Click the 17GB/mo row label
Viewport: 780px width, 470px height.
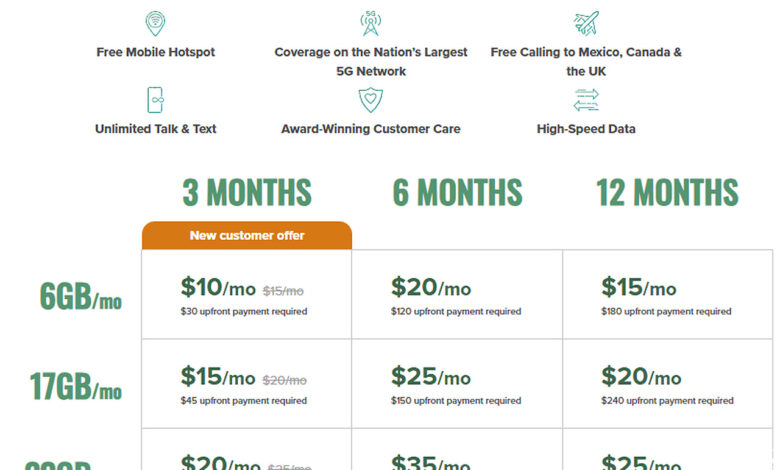(x=76, y=386)
